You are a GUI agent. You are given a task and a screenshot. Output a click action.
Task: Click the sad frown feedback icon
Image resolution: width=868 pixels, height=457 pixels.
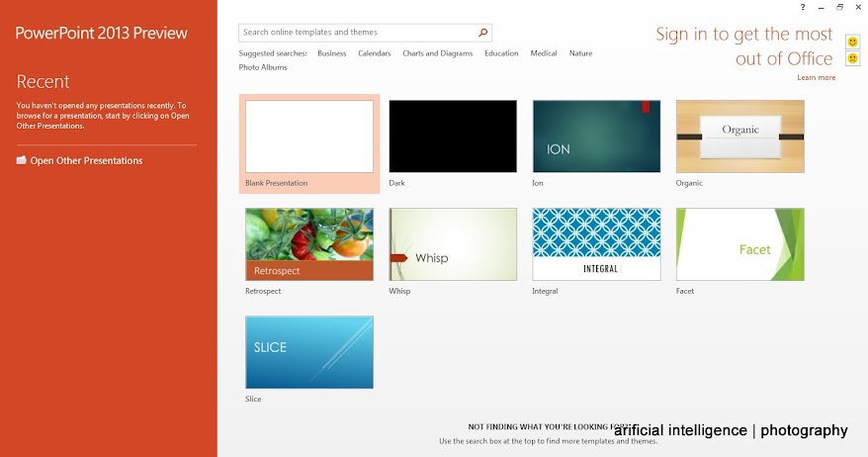point(852,58)
